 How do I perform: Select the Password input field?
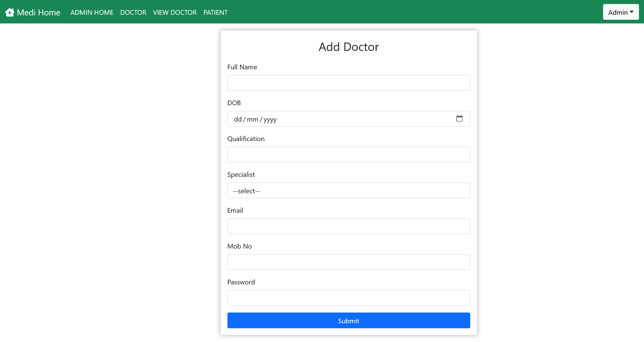point(348,298)
